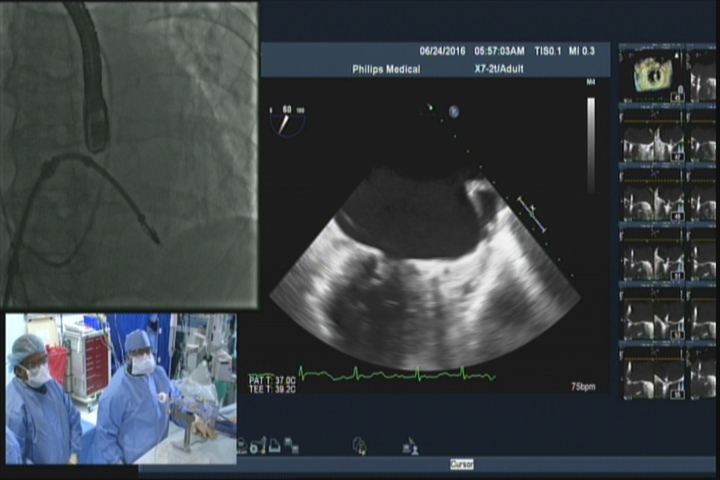Click the operating room camera feed
Screen dimensions: 720x480
point(121,389)
